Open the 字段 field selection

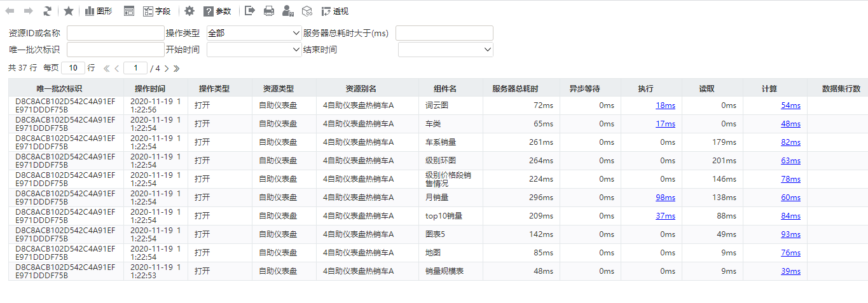(157, 11)
